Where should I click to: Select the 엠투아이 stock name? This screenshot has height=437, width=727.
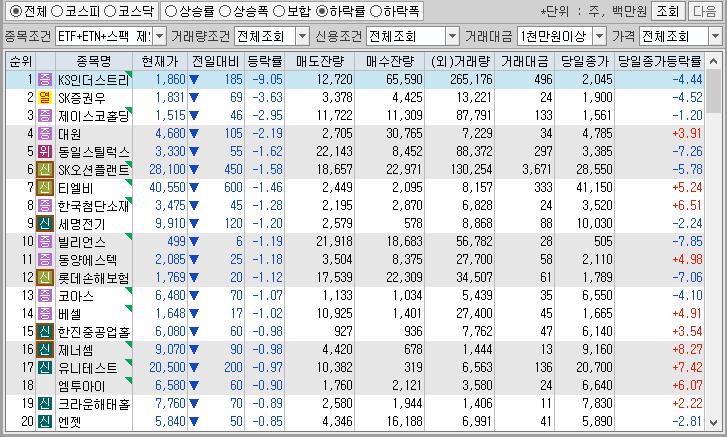[82, 386]
